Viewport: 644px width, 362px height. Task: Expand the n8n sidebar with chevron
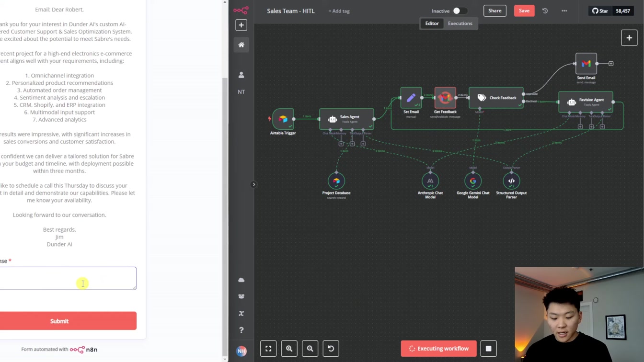[254, 184]
